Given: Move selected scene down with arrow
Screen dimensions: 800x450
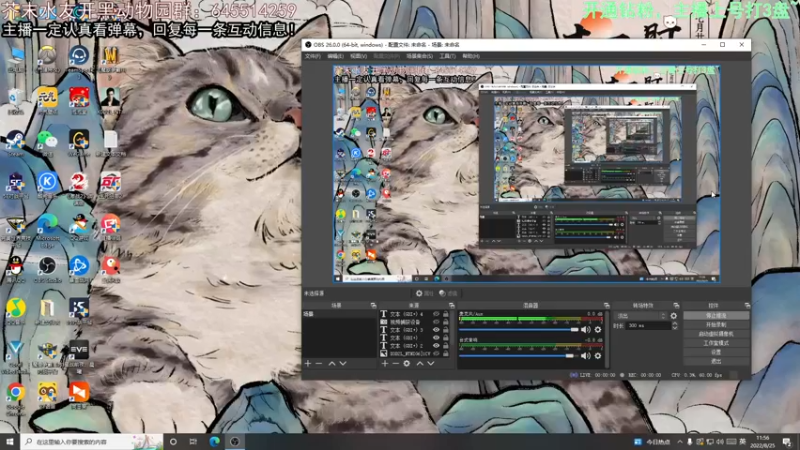Looking at the screenshot, I should [x=343, y=363].
